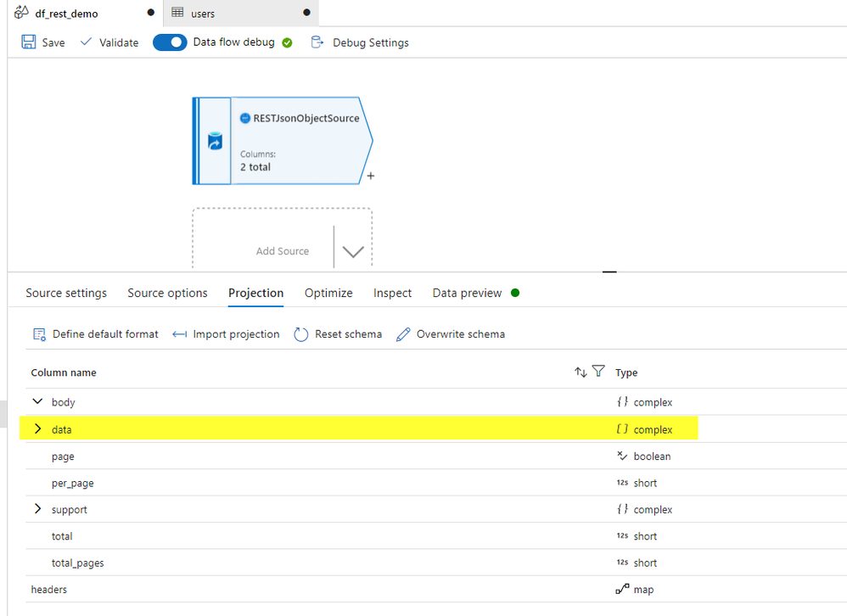Open the Optimize tab
The width and height of the screenshot is (847, 616).
point(328,293)
